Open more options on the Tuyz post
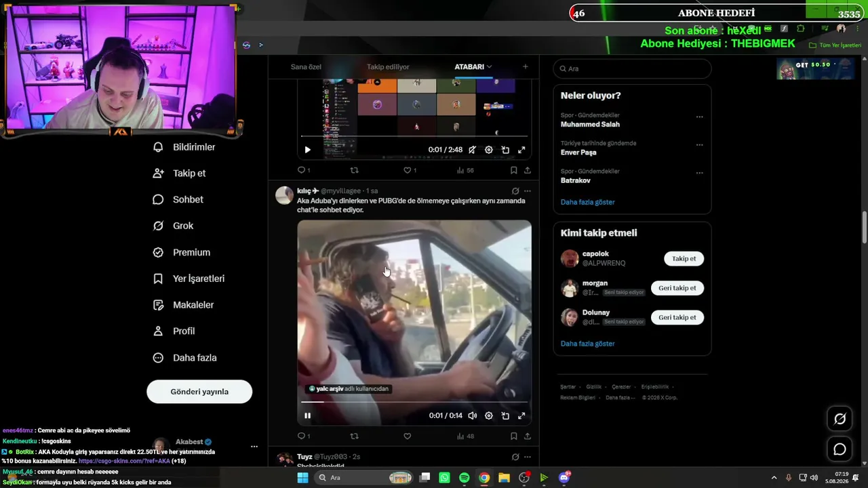The height and width of the screenshot is (488, 868). coord(528,457)
